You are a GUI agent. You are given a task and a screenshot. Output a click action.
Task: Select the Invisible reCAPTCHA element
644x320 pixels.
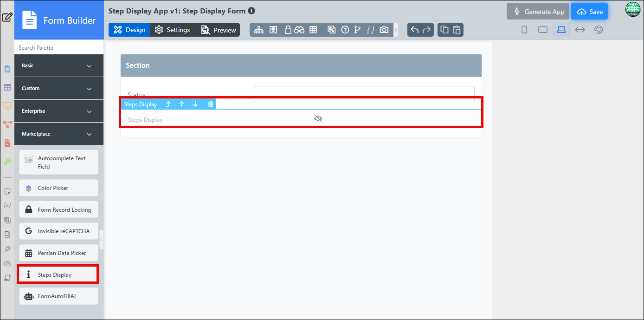pyautogui.click(x=58, y=231)
